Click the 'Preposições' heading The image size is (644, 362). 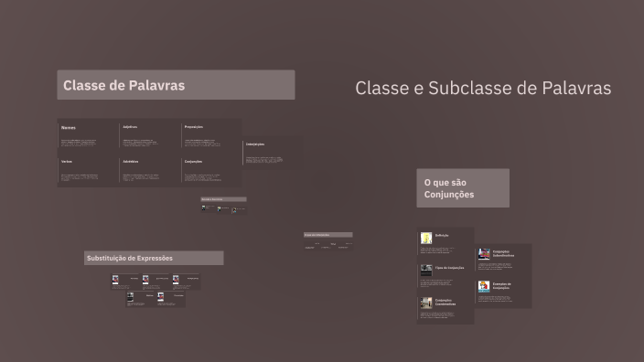click(194, 127)
